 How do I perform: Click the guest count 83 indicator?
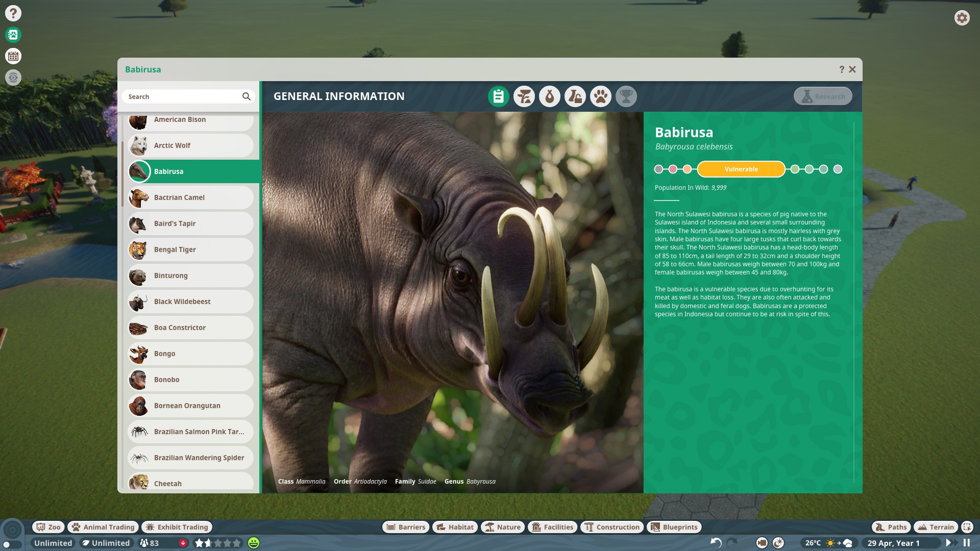point(150,543)
